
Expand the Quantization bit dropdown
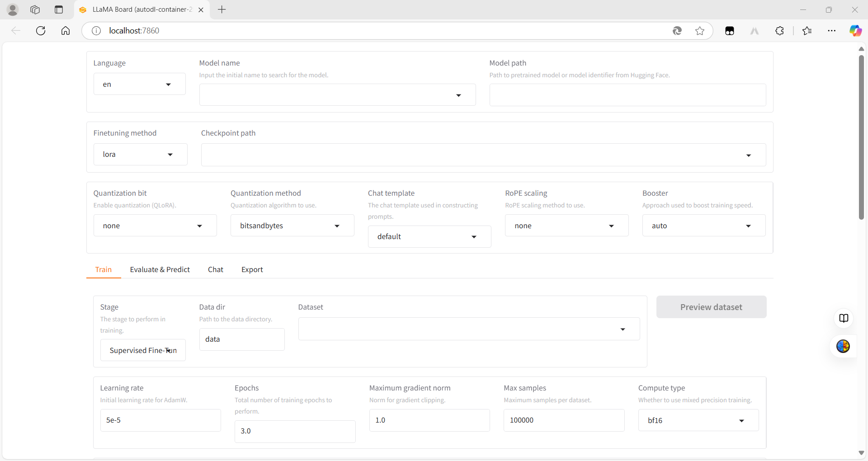pyautogui.click(x=155, y=226)
